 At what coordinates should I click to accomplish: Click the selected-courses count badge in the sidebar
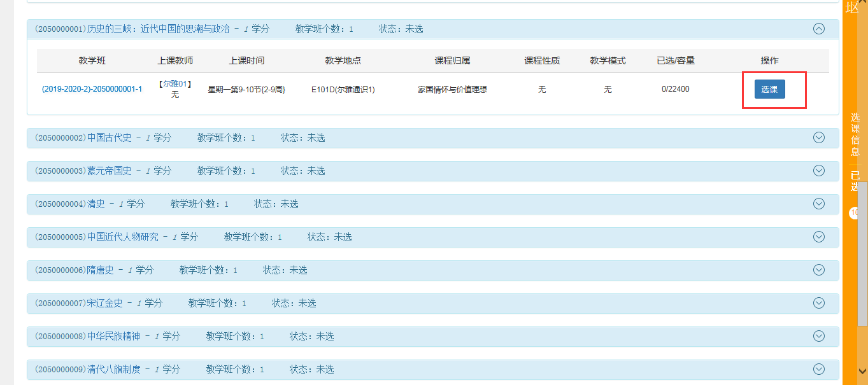pyautogui.click(x=854, y=213)
